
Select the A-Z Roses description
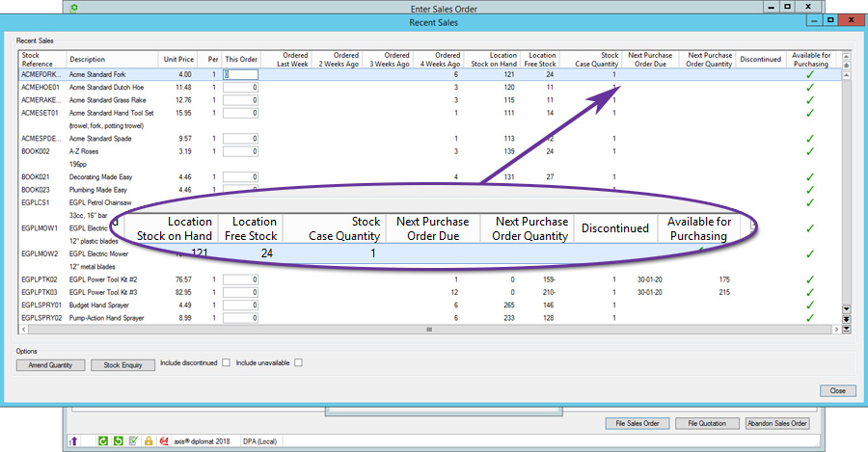[84, 151]
